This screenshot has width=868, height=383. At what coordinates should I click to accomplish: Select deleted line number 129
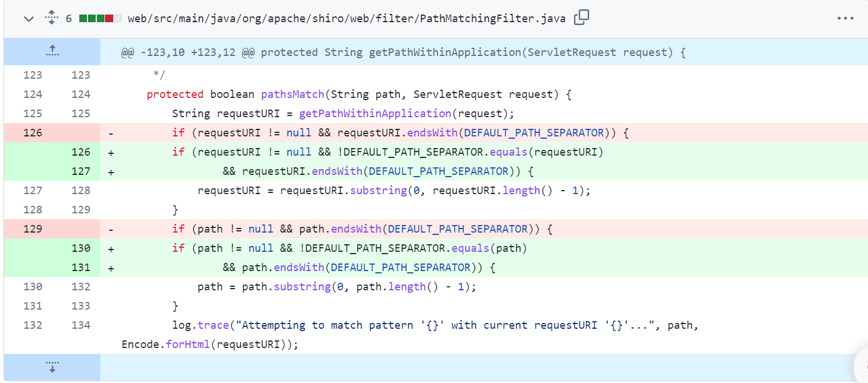(x=33, y=229)
